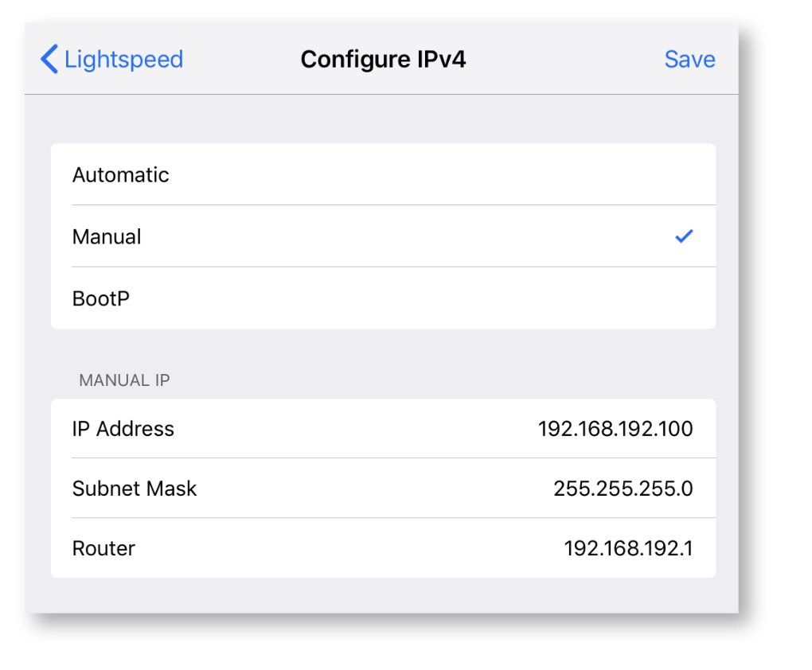Click gray area above the Automatic option
Image resolution: width=812 pixels, height=670 pixels.
pos(382,119)
